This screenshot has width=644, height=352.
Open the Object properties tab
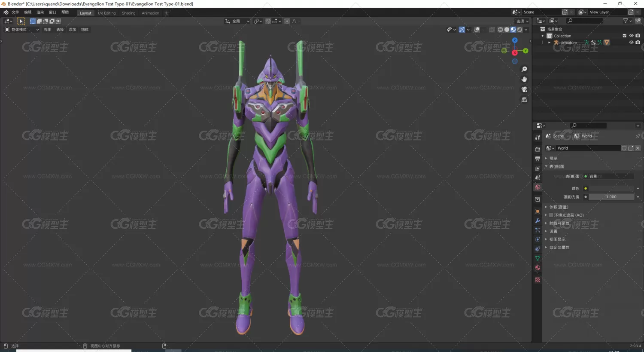pos(538,211)
